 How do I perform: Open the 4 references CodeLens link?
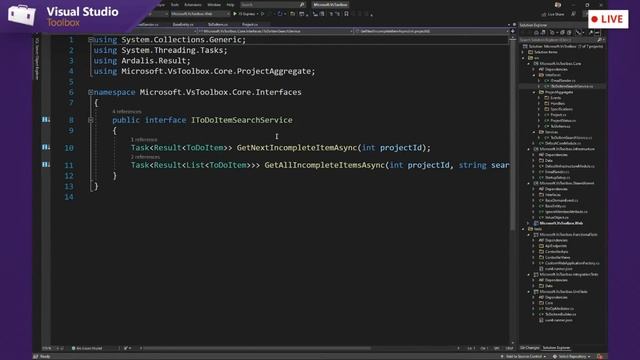pyautogui.click(x=127, y=111)
